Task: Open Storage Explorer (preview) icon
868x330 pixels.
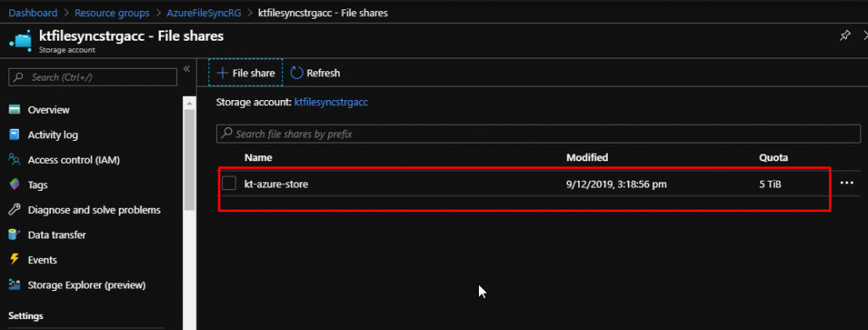Action: click(x=14, y=285)
